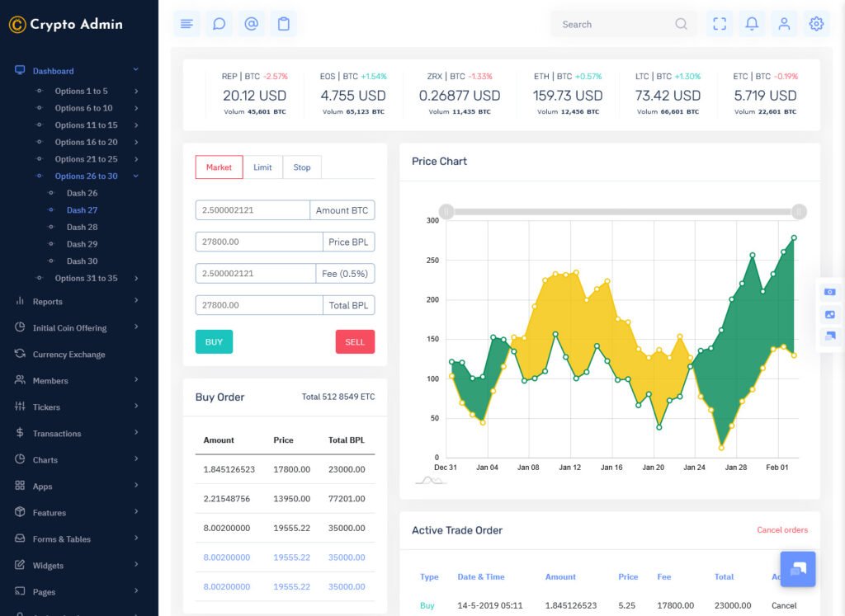The image size is (845, 616).
Task: Click the Members people icon
Action: point(20,379)
